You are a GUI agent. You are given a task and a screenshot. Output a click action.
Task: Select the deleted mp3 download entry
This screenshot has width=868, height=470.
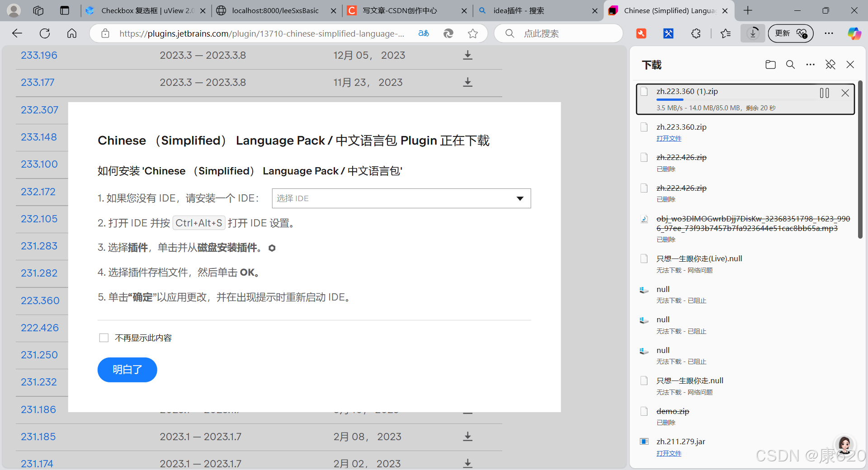point(745,229)
